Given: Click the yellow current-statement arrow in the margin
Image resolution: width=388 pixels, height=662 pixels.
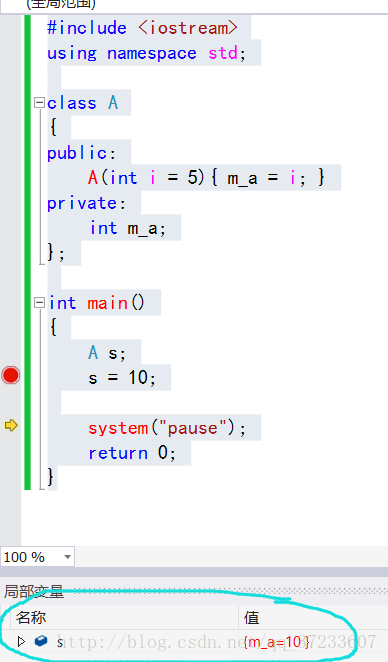Looking at the screenshot, I should [x=11, y=425].
